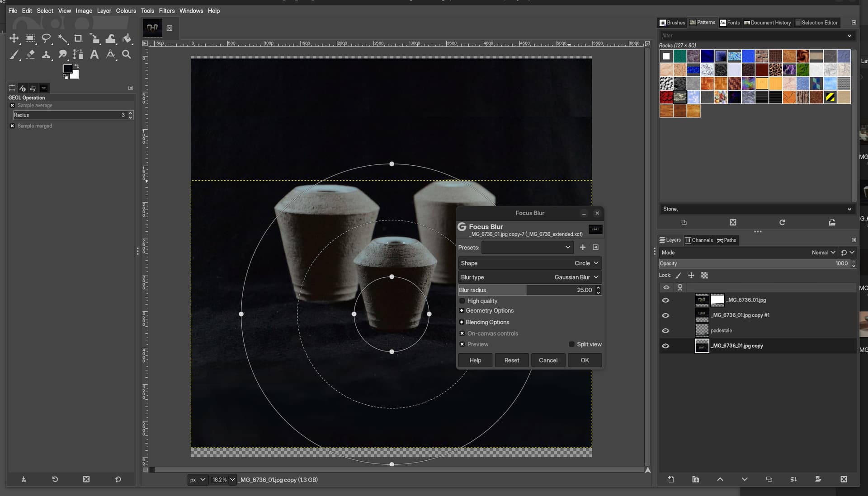Activate the Text tool
Screen dimensions: 868x496
pos(94,55)
